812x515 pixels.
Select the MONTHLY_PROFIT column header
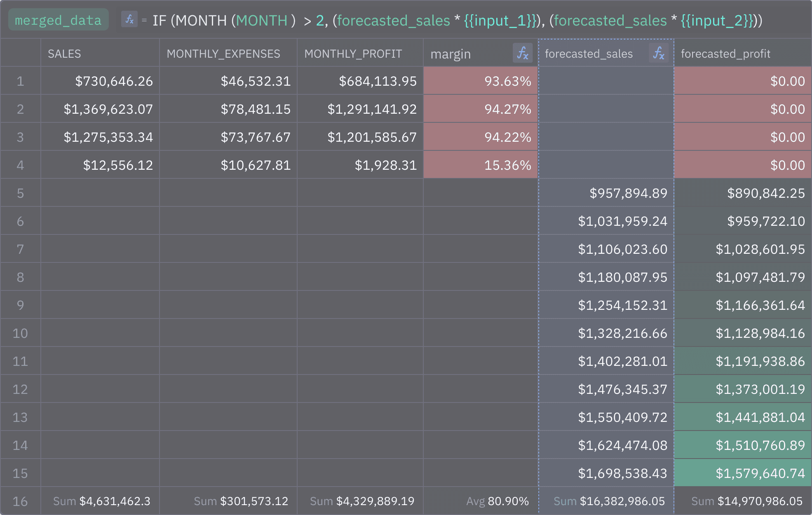(360, 53)
